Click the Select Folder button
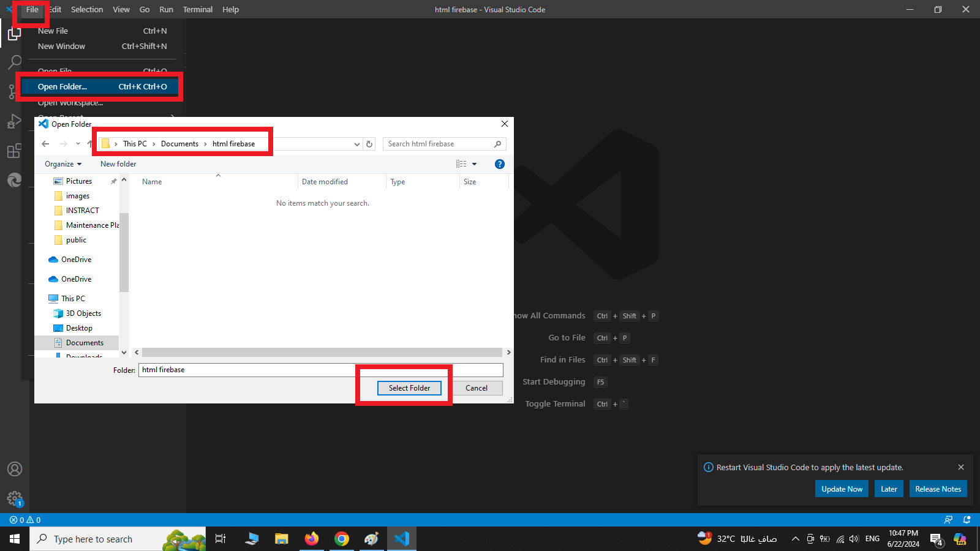This screenshot has height=551, width=980. pyautogui.click(x=409, y=388)
